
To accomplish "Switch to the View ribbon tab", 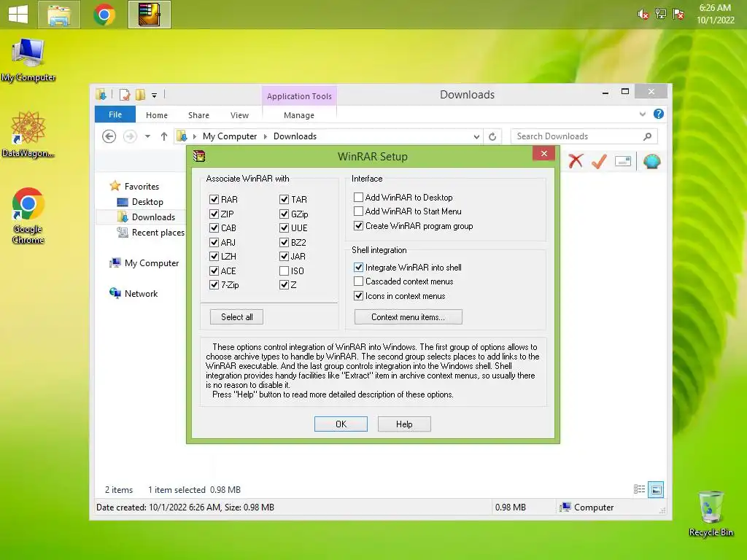I will [x=239, y=115].
